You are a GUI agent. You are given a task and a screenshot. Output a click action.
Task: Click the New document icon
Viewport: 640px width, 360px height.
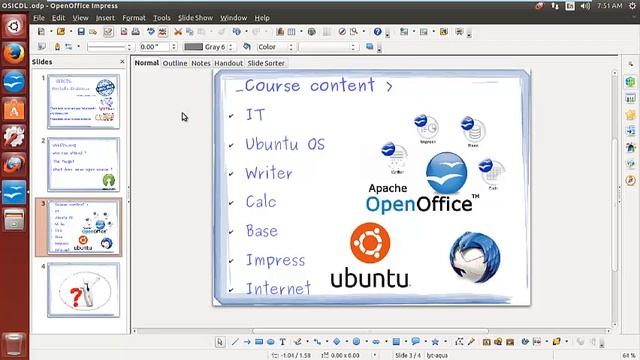pos(41,31)
